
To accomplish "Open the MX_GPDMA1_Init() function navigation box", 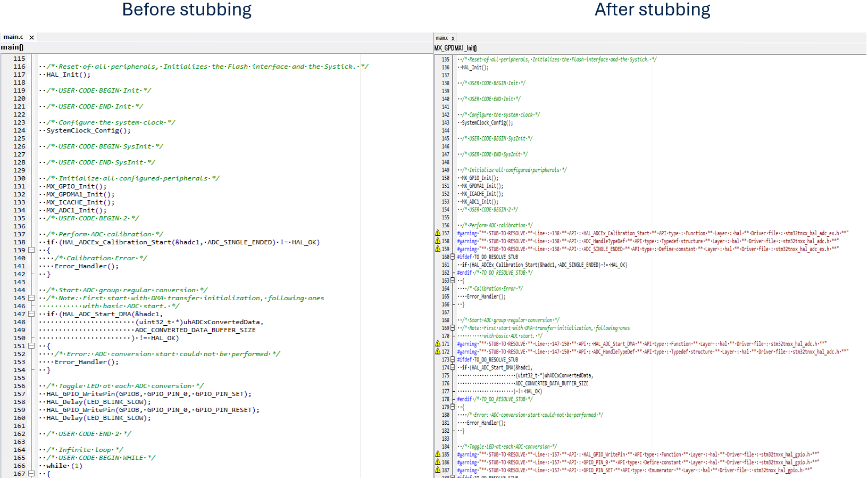I will (455, 48).
